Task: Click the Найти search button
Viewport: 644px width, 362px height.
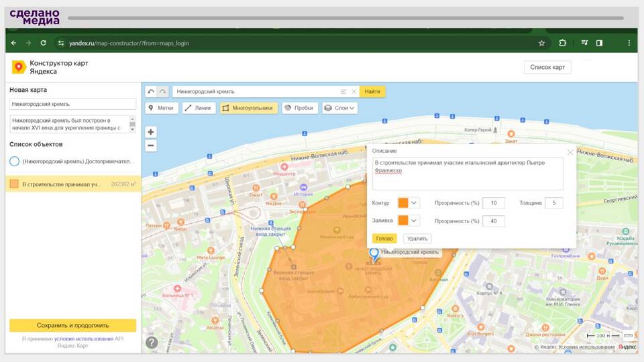Action: coord(372,92)
